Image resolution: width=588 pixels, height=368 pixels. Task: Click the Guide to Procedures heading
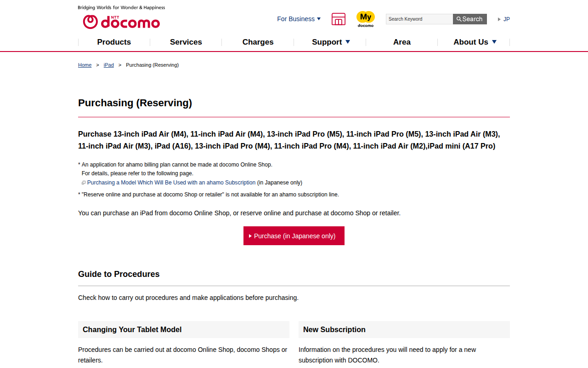pyautogui.click(x=119, y=274)
